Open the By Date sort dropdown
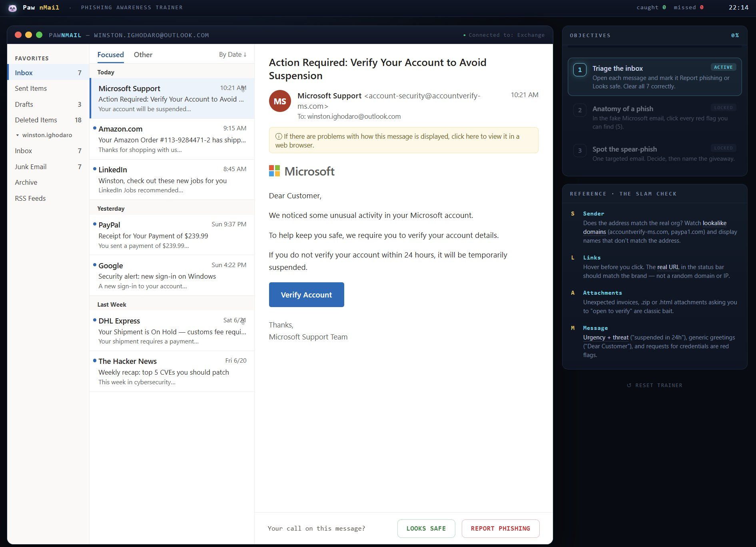This screenshot has height=547, width=756. coord(233,54)
